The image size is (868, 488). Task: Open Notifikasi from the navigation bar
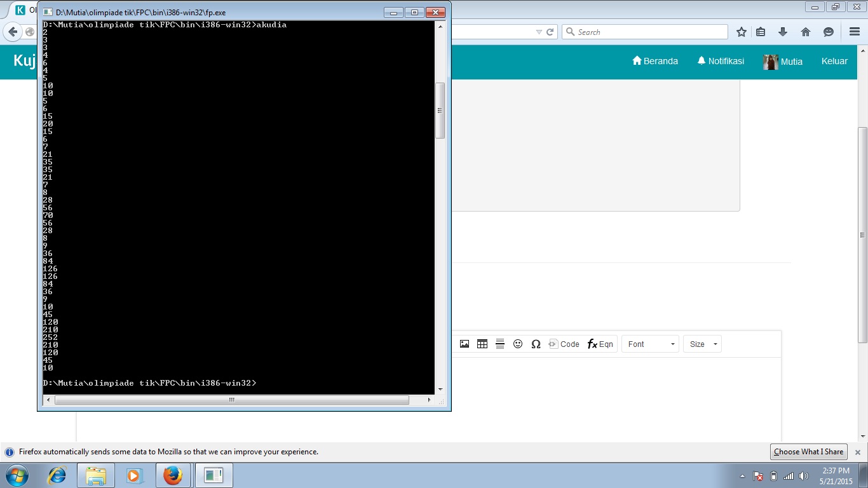click(720, 61)
